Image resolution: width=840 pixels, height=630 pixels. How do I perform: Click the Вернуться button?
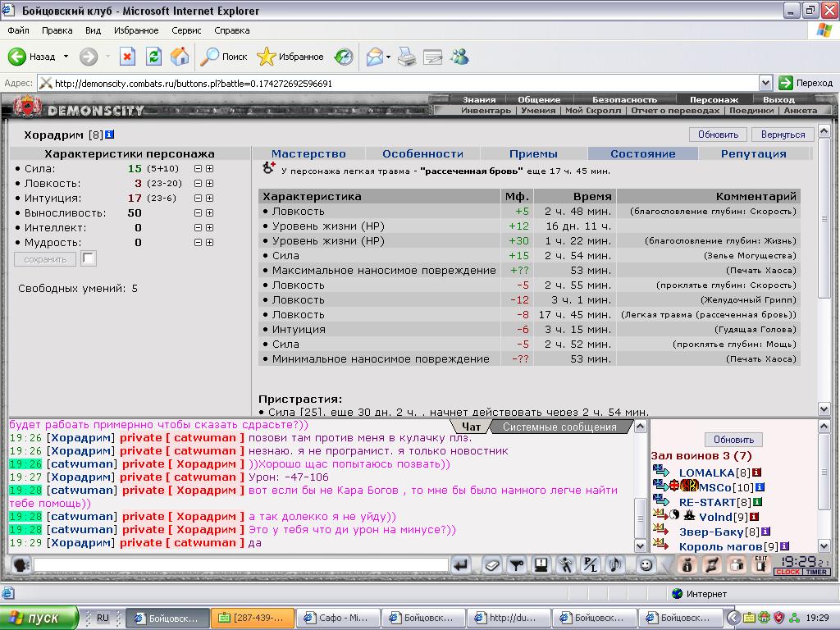[x=783, y=135]
